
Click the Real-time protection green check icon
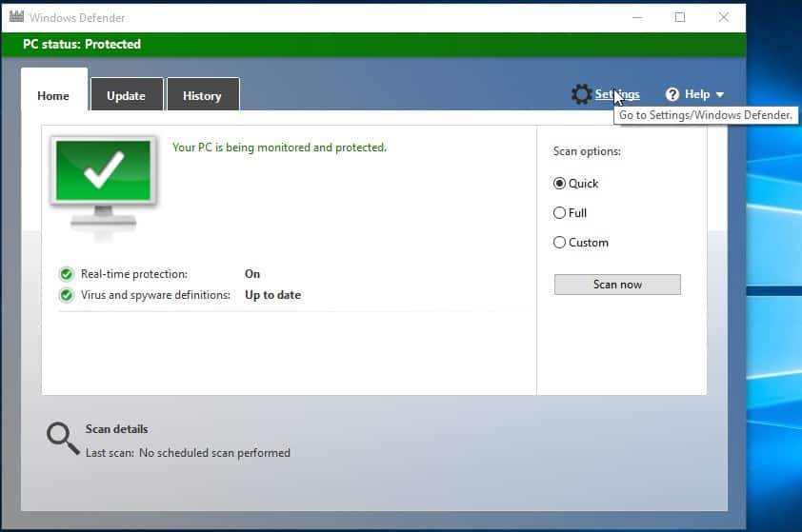[67, 274]
